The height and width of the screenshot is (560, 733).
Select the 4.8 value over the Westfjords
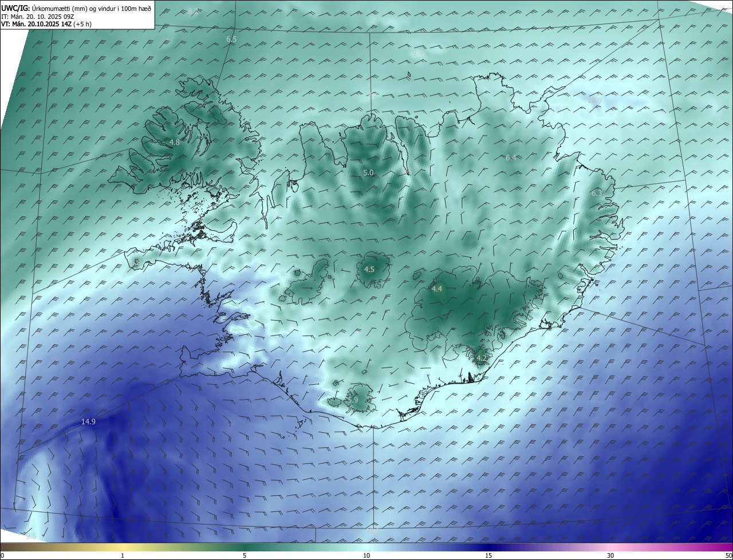pyautogui.click(x=175, y=142)
